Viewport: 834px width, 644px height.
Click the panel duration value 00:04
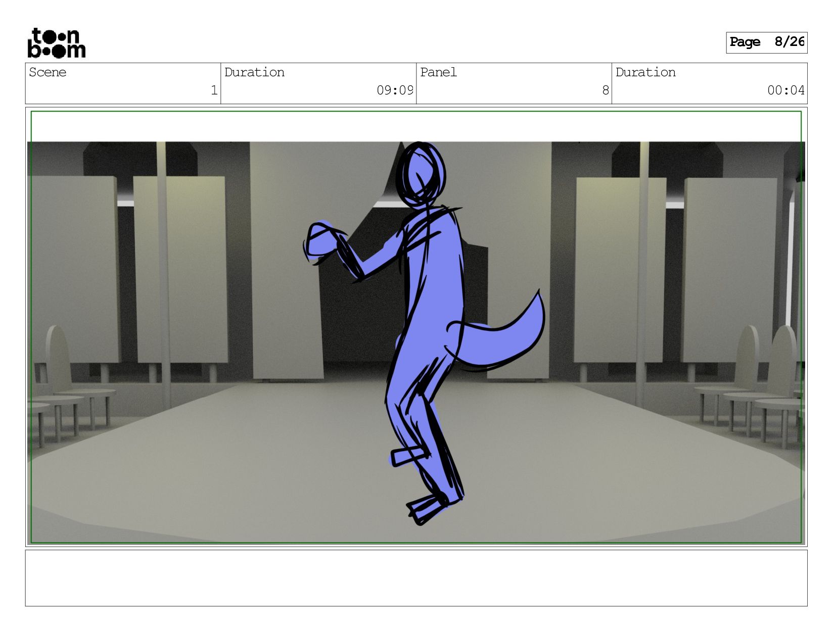coord(785,90)
